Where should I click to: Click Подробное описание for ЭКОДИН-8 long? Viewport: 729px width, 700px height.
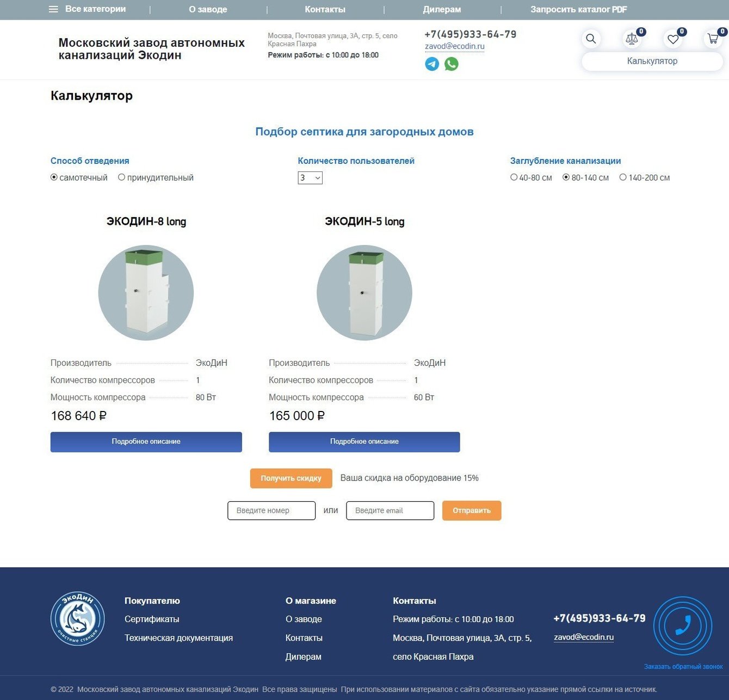[146, 442]
